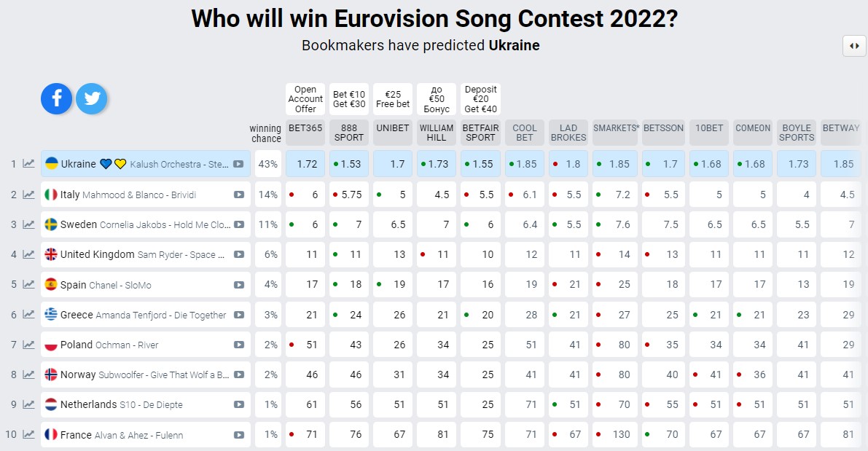Click Norway Subwoolfer entry link
The height and width of the screenshot is (451, 868).
tap(144, 374)
